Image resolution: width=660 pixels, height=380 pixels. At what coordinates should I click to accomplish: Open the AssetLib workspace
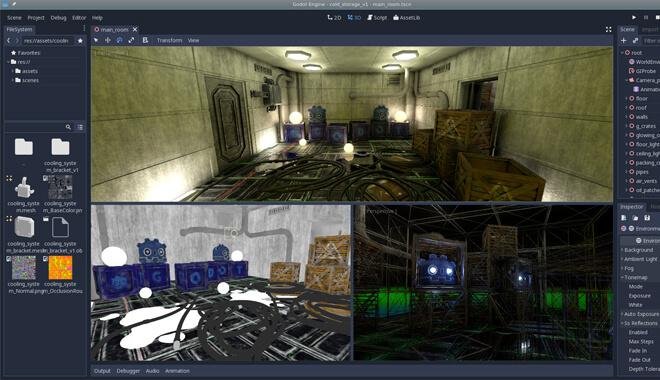tap(407, 18)
